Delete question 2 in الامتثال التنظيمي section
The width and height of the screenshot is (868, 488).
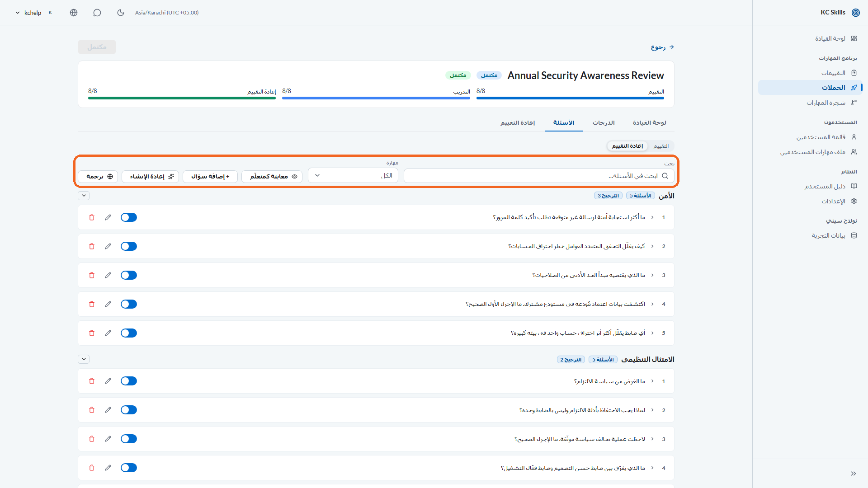92,410
